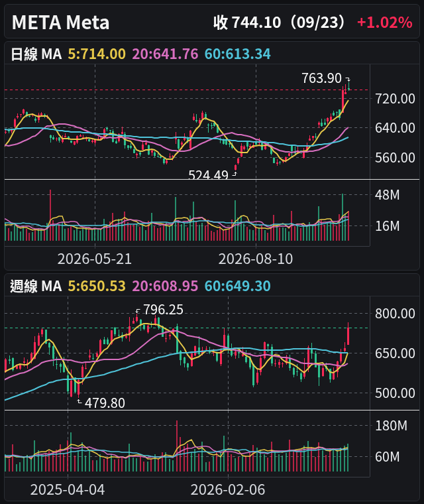Click the 2025-04-04 weekly date label
424x504 pixels.
pos(68,489)
